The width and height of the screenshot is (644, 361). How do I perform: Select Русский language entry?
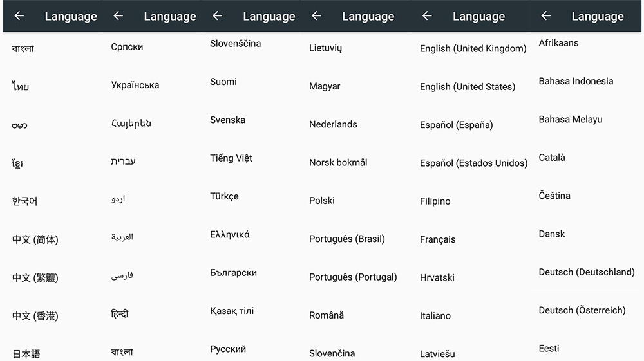[228, 349]
